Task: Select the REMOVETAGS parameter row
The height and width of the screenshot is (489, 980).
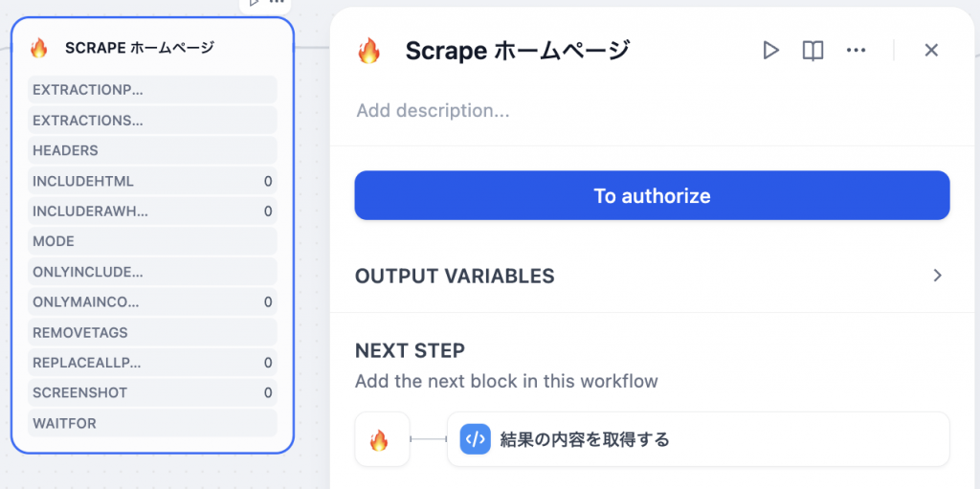Action: coord(152,333)
